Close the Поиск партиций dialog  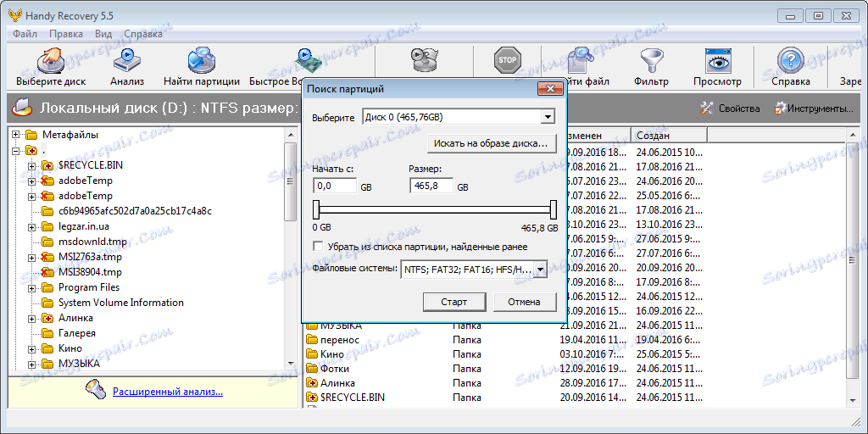click(x=549, y=89)
